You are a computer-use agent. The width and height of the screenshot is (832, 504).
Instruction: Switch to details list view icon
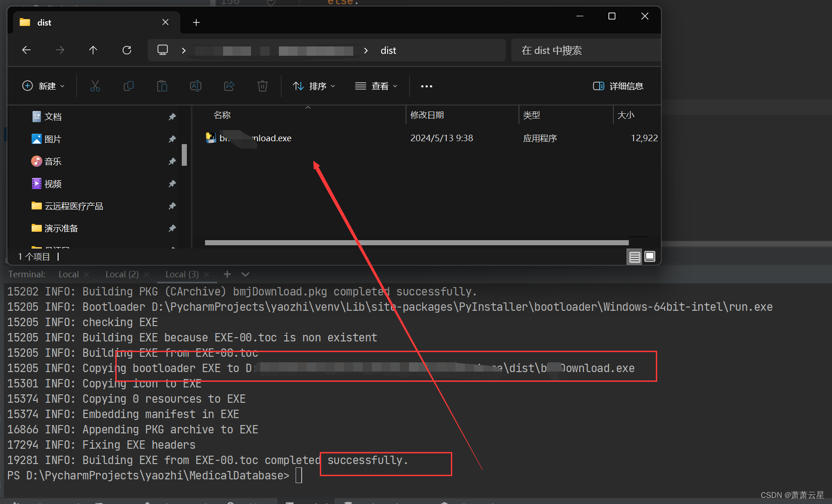tap(634, 256)
